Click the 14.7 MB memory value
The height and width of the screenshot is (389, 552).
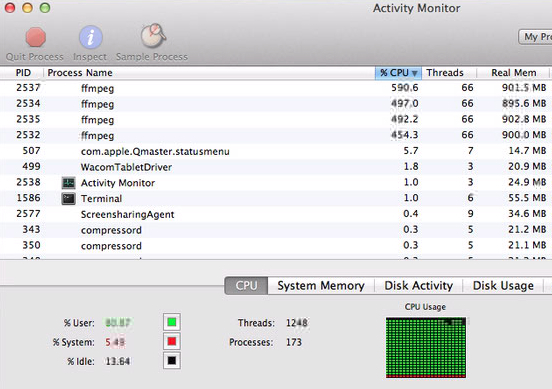pos(527,151)
